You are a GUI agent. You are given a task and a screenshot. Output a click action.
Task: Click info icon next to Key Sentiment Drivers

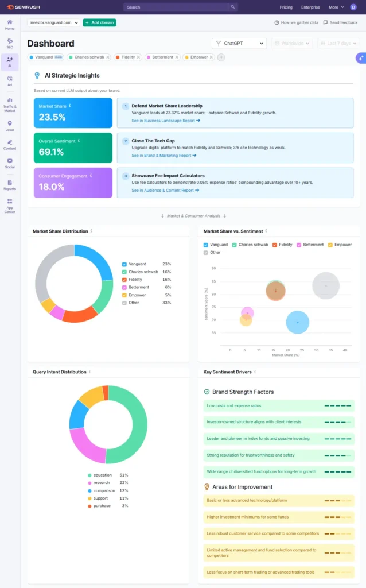coord(255,372)
